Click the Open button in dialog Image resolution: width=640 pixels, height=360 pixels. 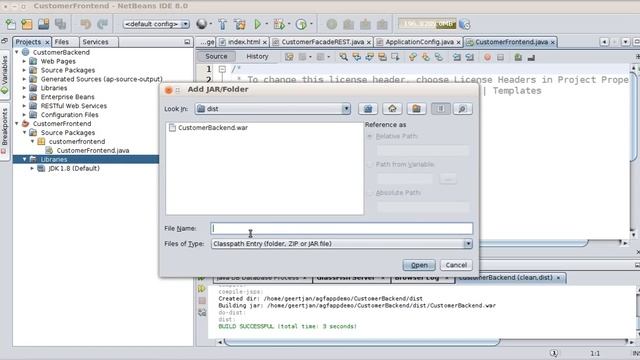419,265
